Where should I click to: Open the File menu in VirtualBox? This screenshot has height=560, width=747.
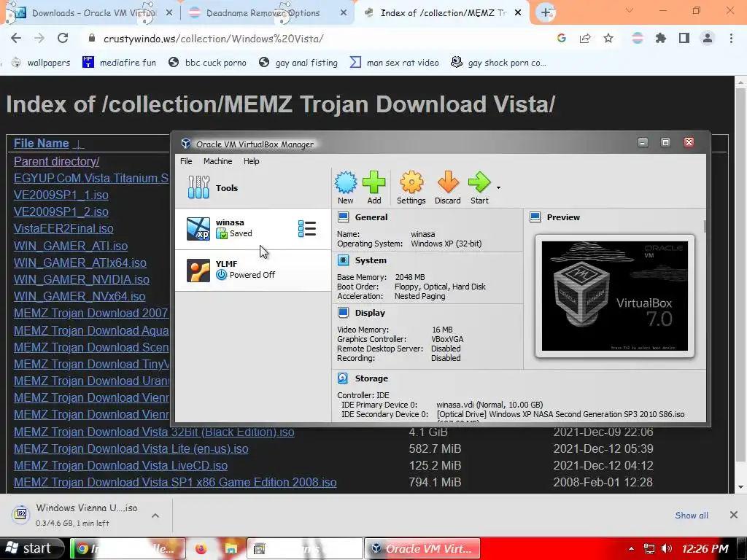[186, 161]
